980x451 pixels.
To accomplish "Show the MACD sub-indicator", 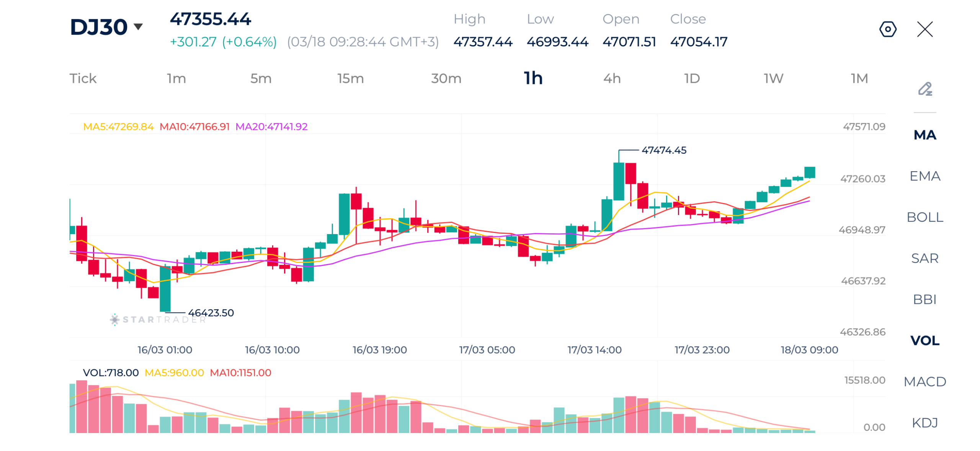I will coord(924,381).
